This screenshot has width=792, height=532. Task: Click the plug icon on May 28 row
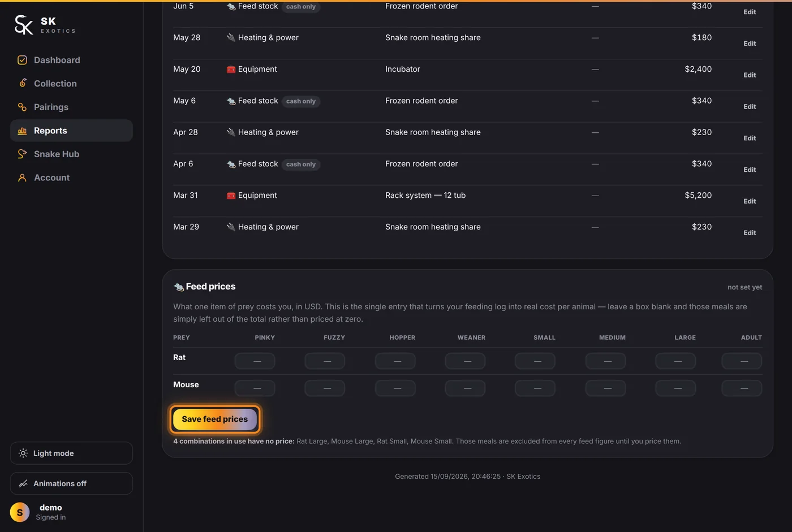(231, 38)
